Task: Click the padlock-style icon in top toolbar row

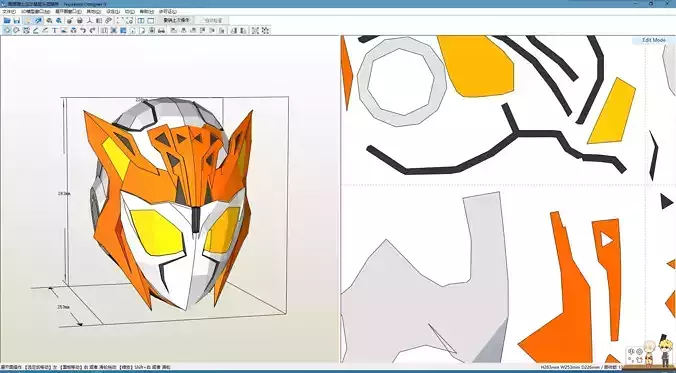Action: point(79,20)
